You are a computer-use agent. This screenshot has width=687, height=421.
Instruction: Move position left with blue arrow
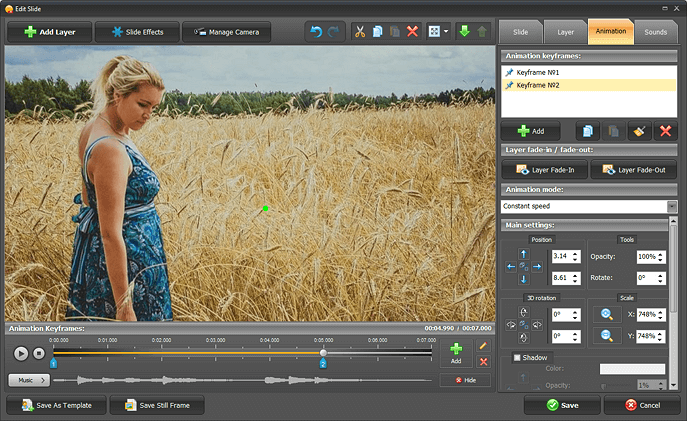click(x=511, y=266)
